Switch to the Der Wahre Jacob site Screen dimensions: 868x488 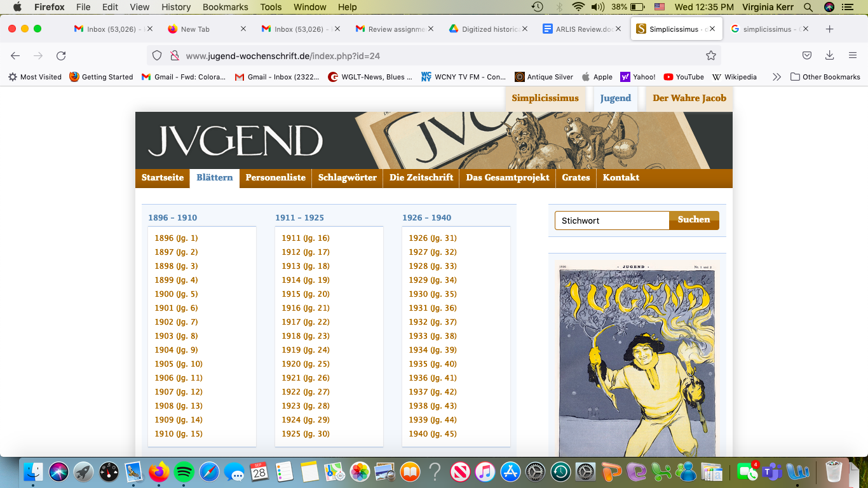689,98
